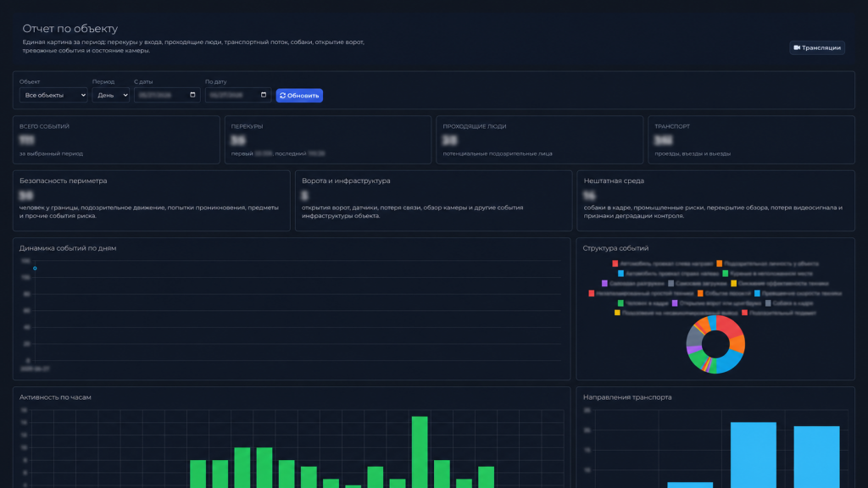Click the Ворота и инфраструктура card title
Viewport: 868px width, 488px height.
pos(346,181)
